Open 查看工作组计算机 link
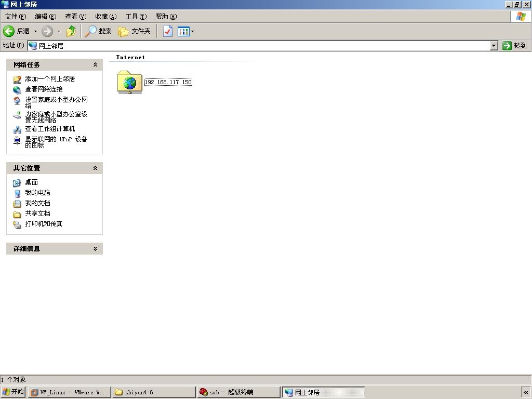Image resolution: width=532 pixels, height=399 pixels. (50, 129)
